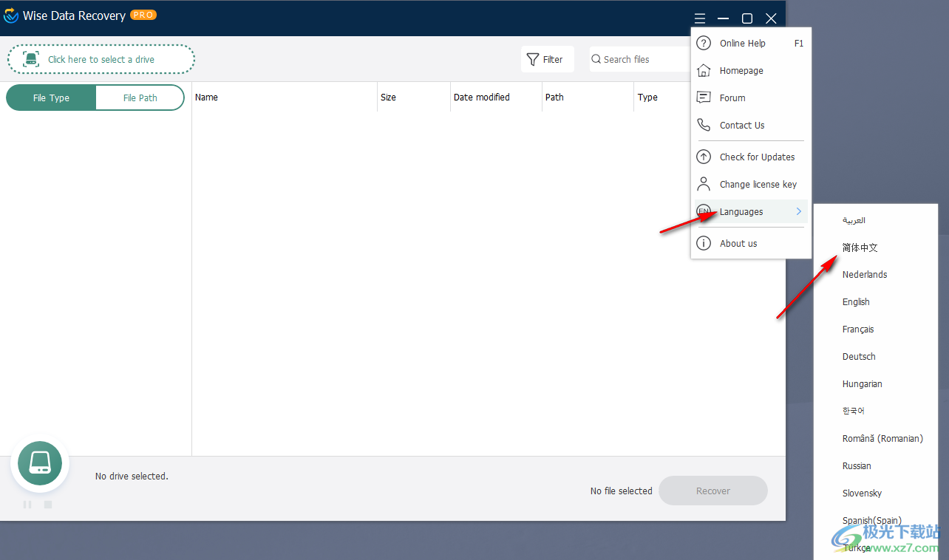Switch to File Path view
The image size is (949, 560).
(x=140, y=98)
